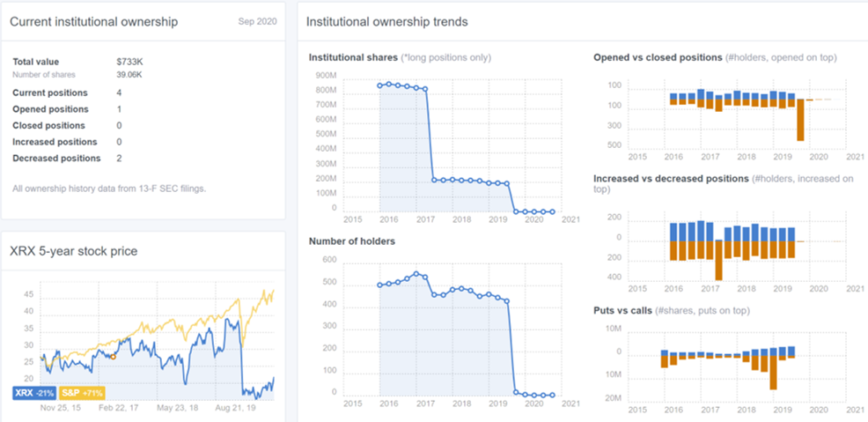Select the Number of holders chart title
This screenshot has width=868, height=422.
pos(352,241)
